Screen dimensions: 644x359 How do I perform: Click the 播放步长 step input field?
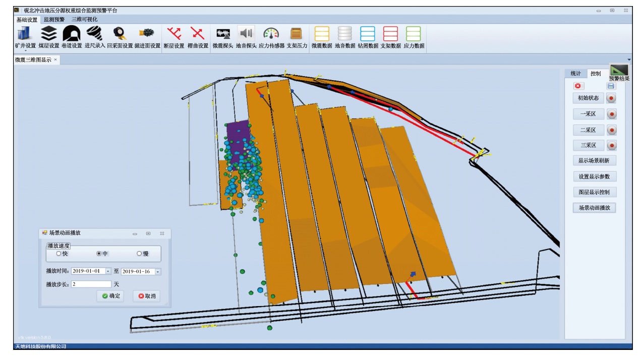tap(91, 284)
